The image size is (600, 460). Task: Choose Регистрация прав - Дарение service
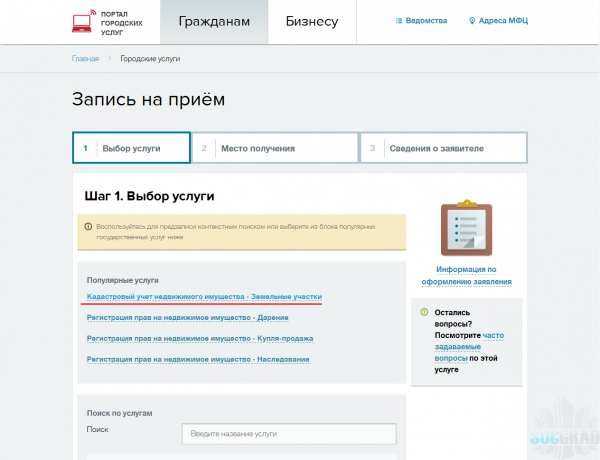point(188,318)
